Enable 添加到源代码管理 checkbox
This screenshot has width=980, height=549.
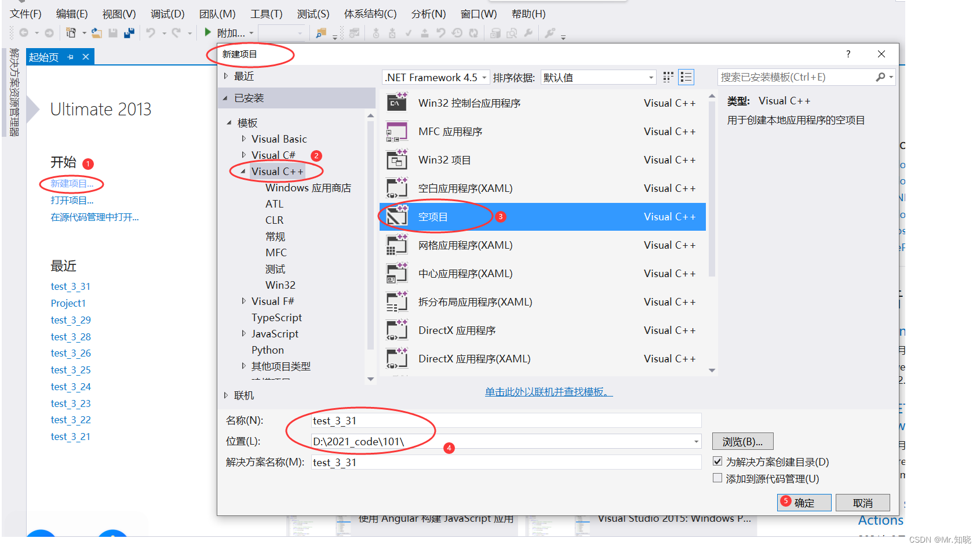tap(717, 478)
